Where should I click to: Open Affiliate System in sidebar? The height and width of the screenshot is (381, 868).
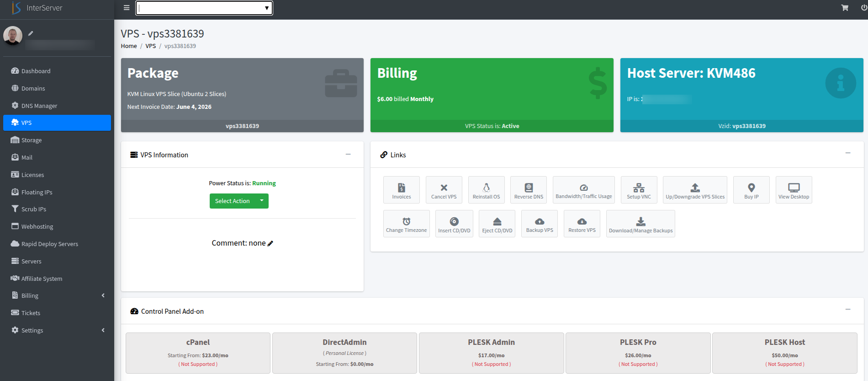coord(57,279)
